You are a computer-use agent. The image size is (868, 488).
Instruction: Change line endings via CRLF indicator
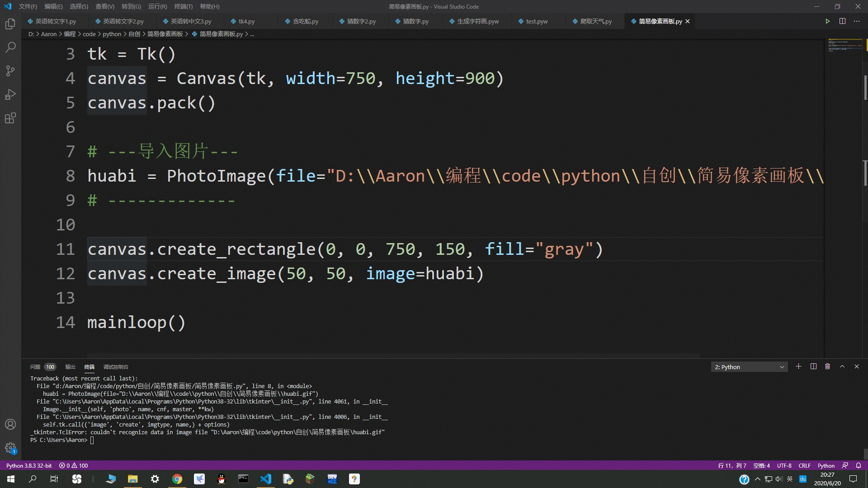(804, 465)
